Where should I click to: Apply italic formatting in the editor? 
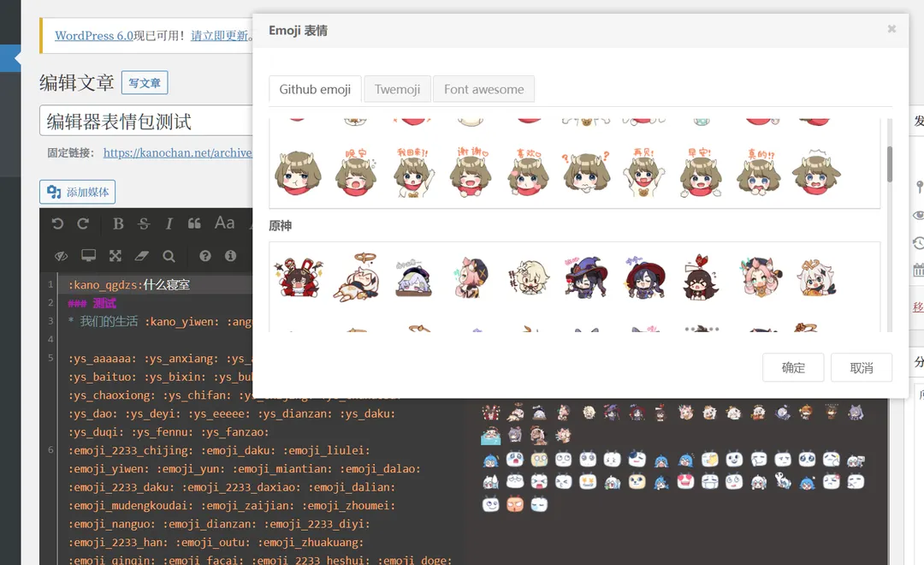(x=169, y=223)
